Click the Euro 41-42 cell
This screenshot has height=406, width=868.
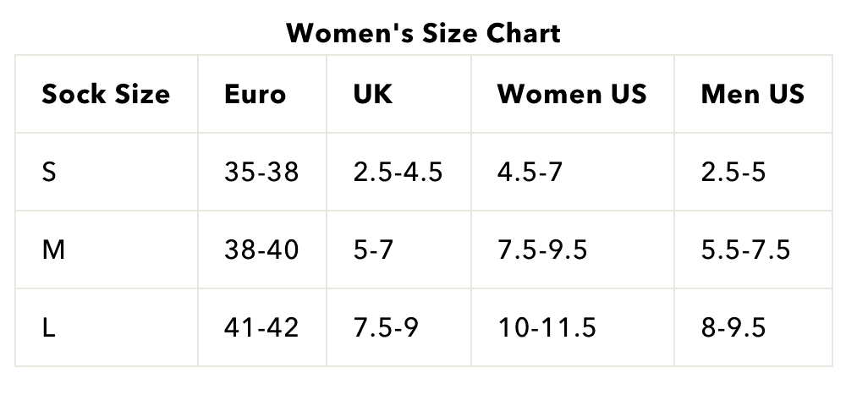[x=261, y=327]
